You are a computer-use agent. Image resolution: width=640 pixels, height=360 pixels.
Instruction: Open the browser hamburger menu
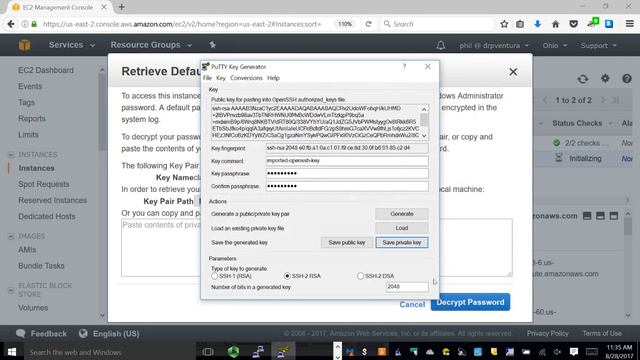tap(630, 24)
